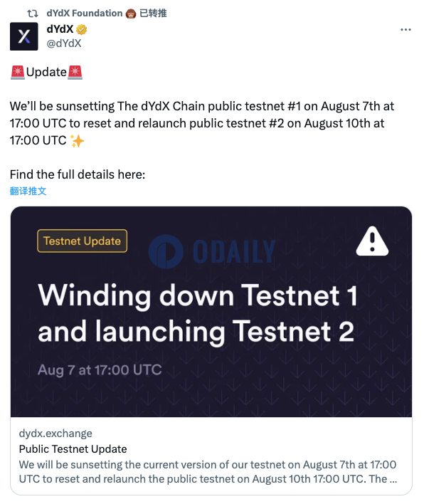This screenshot has width=424, height=504.
Task: Click the dydx.exchange domain label
Action: pos(55,434)
